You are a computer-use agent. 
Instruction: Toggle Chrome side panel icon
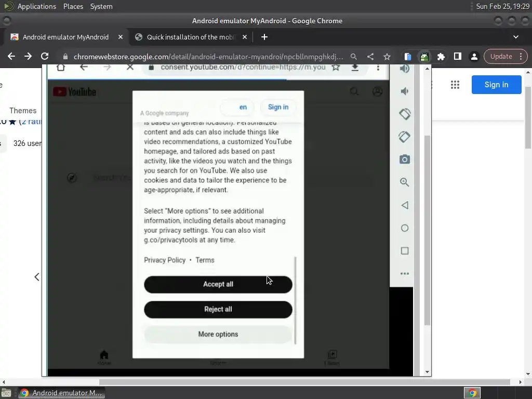458,56
